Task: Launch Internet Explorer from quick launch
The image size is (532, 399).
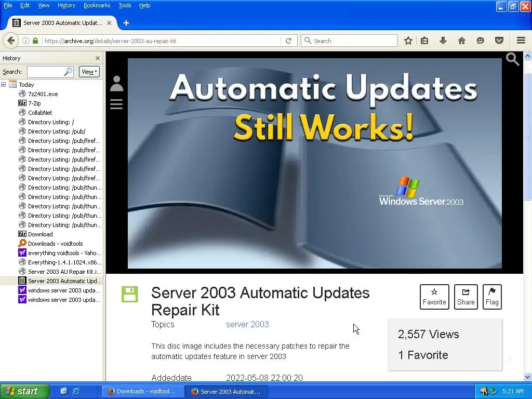Action: click(76, 391)
